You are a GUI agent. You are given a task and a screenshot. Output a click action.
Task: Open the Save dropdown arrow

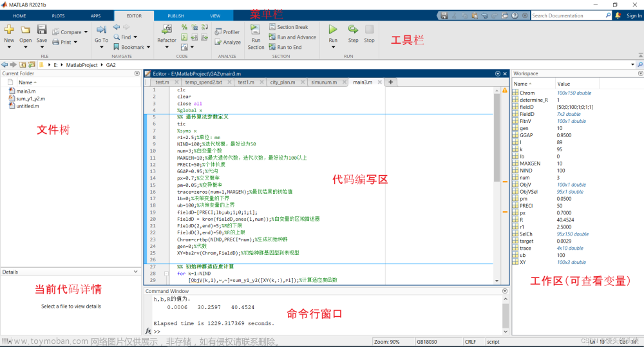[x=42, y=47]
